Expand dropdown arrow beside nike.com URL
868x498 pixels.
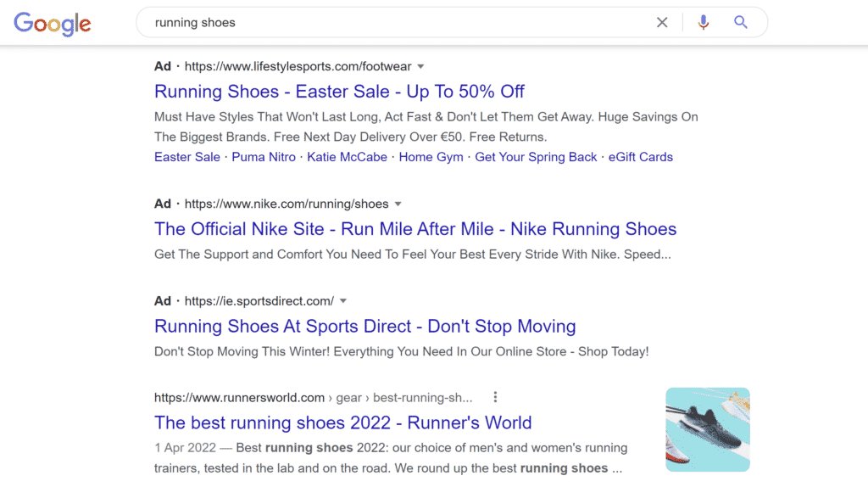tap(398, 204)
